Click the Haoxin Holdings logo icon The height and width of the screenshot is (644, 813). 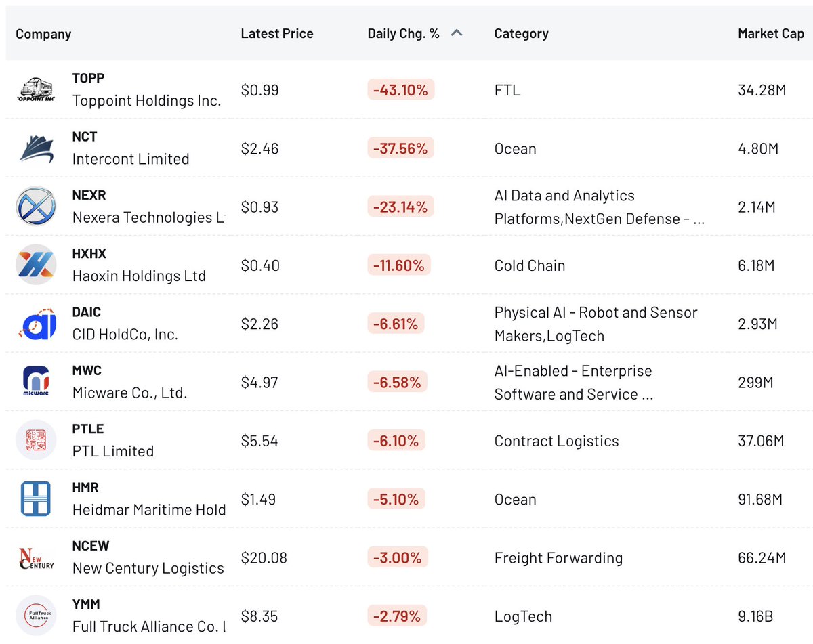point(35,265)
